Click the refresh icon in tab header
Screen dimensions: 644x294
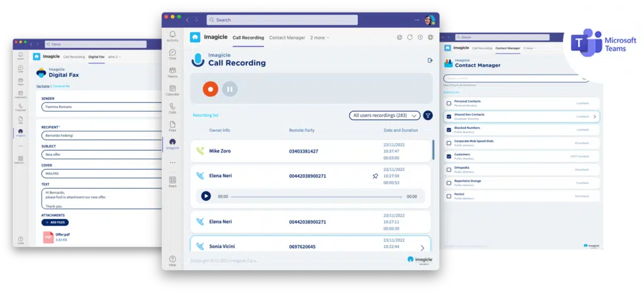410,38
